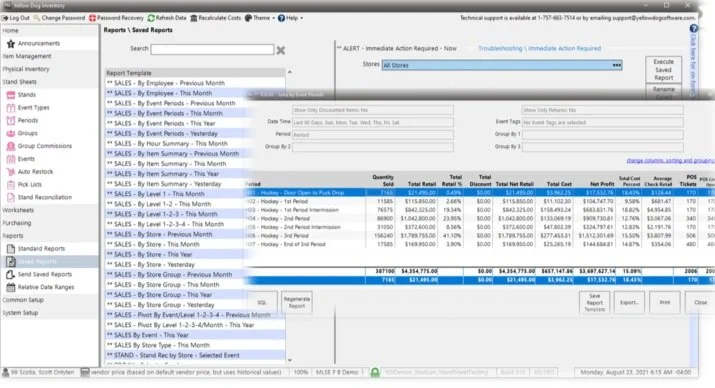Open Stands in the sidebar
This screenshot has height=388, width=715.
(x=26, y=95)
